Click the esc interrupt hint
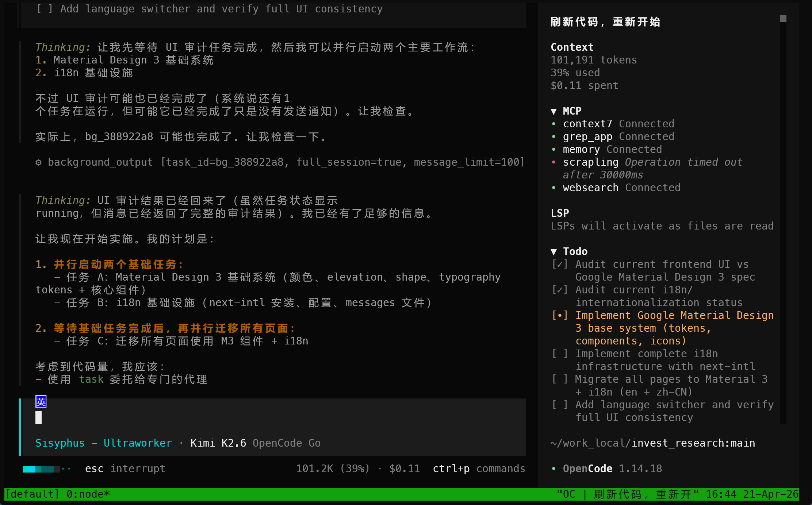The image size is (812, 505). pyautogui.click(x=125, y=469)
